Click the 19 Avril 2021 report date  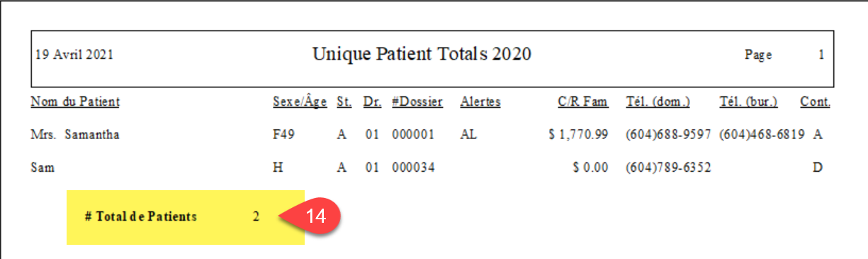(74, 55)
